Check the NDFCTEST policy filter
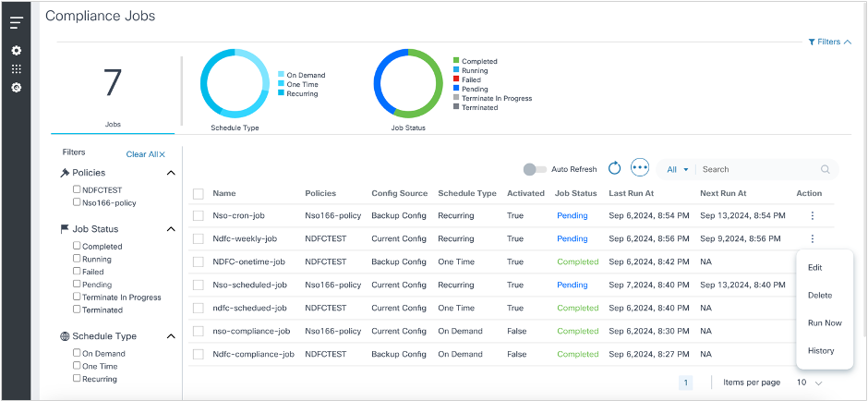This screenshot has width=868, height=401. (78, 189)
